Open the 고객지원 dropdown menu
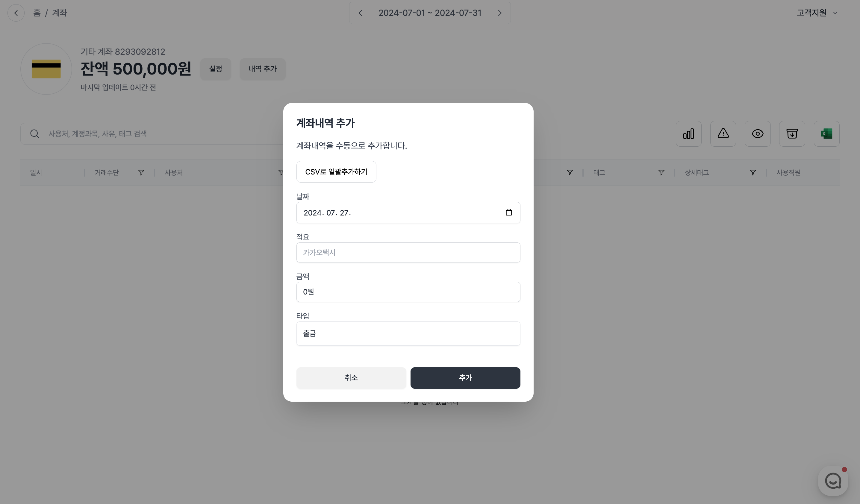 (817, 13)
